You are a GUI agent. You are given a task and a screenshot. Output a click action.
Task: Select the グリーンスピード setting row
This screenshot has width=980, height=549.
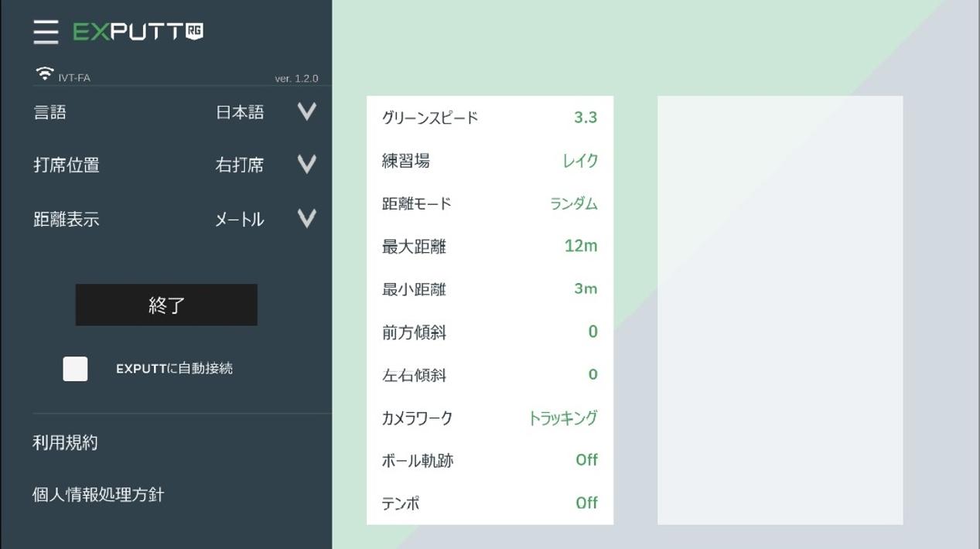[x=490, y=118]
